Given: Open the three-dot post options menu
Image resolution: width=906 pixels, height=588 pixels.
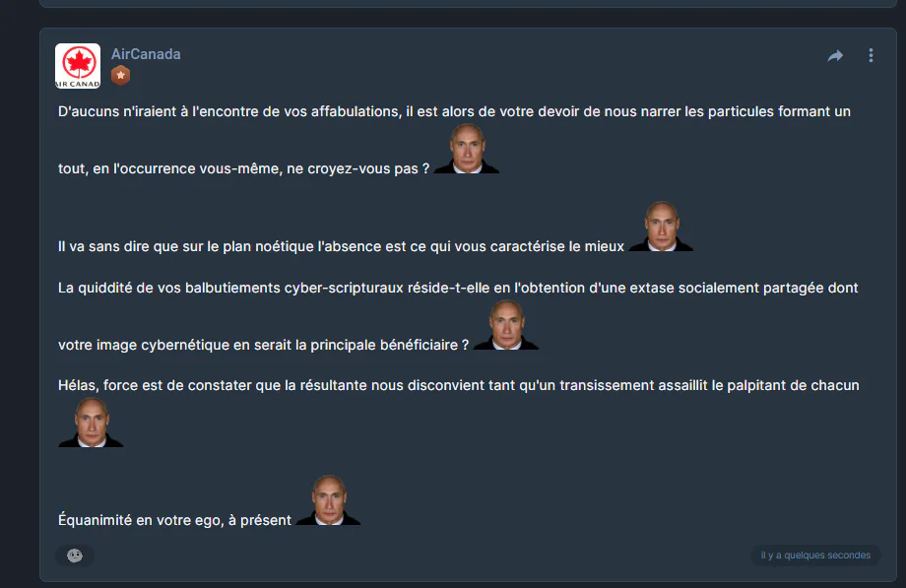Looking at the screenshot, I should pyautogui.click(x=871, y=55).
